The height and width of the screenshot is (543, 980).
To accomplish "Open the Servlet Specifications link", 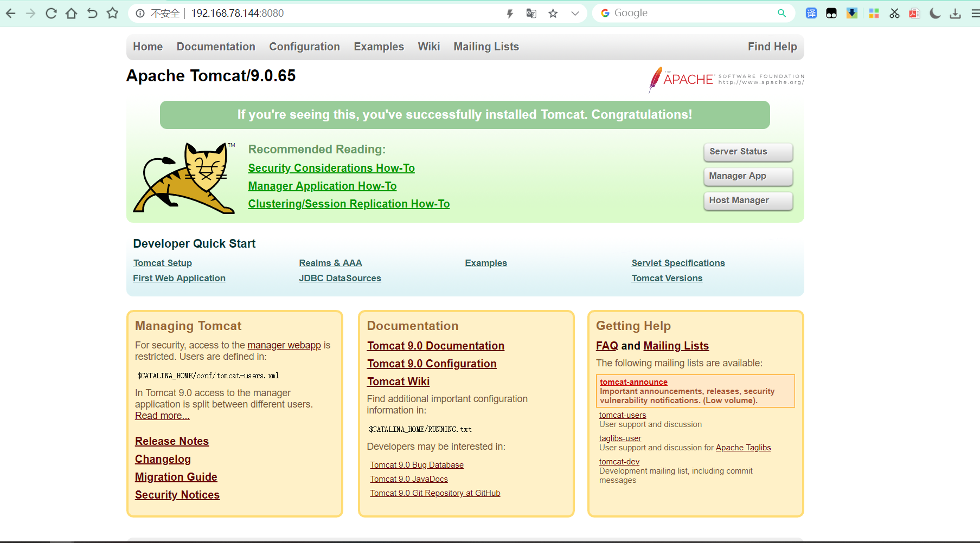I will (x=678, y=263).
